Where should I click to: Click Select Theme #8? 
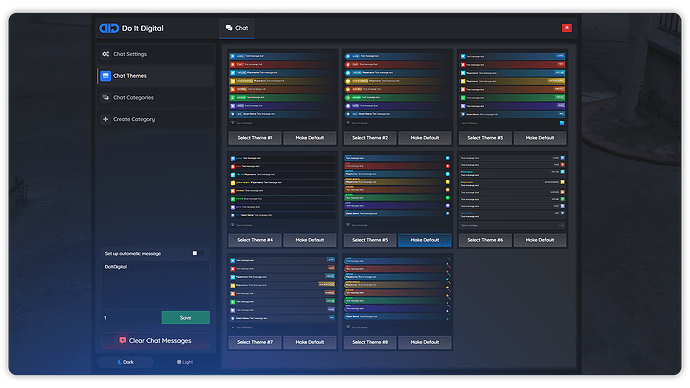(370, 342)
